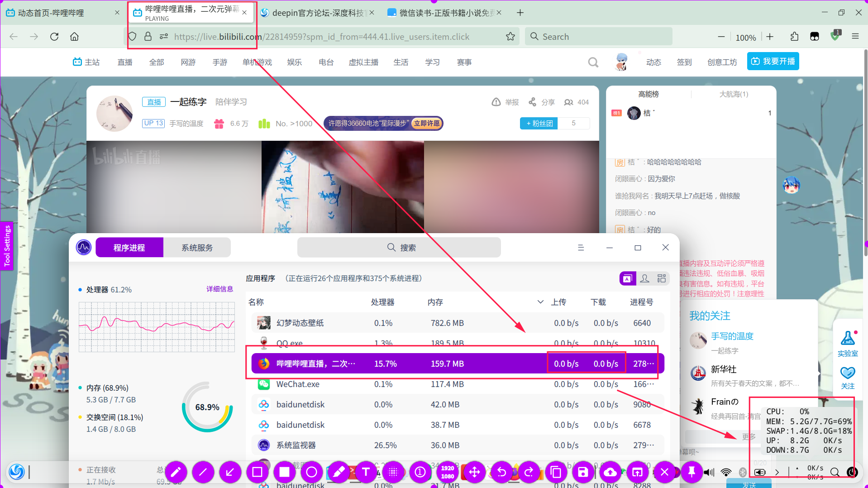Open the Wi-Fi network tray icon

tap(726, 472)
